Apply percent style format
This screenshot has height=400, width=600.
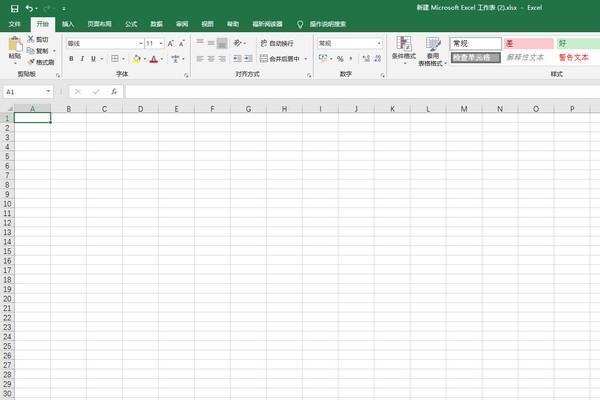pyautogui.click(x=340, y=59)
